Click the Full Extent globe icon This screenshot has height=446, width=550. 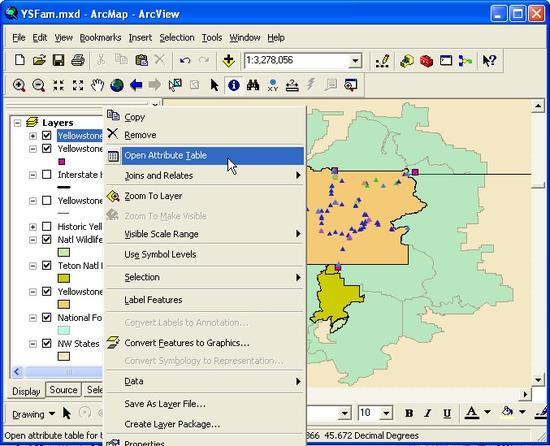pyautogui.click(x=117, y=85)
